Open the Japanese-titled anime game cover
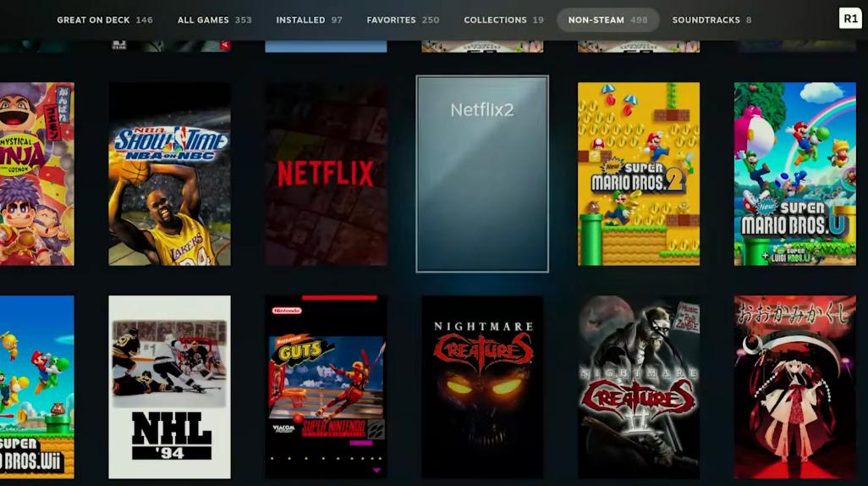Viewport: 868px width, 486px height. 795,387
